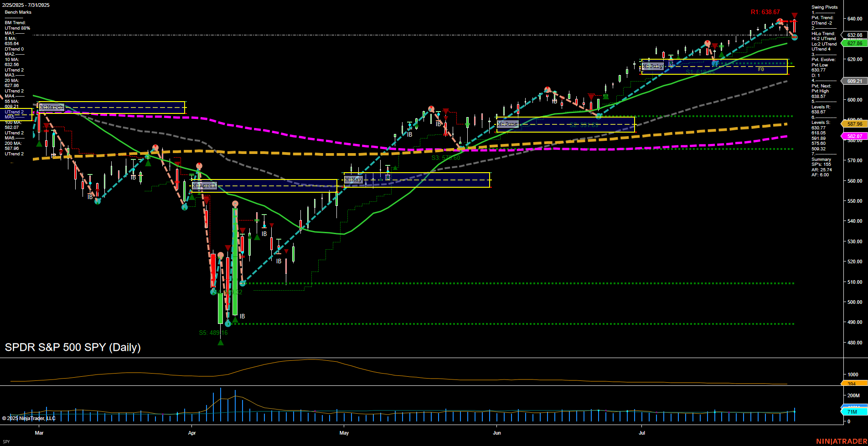Screen dimensions: 868x446
Task: Click the D: 1 text
Action: pyautogui.click(x=816, y=76)
